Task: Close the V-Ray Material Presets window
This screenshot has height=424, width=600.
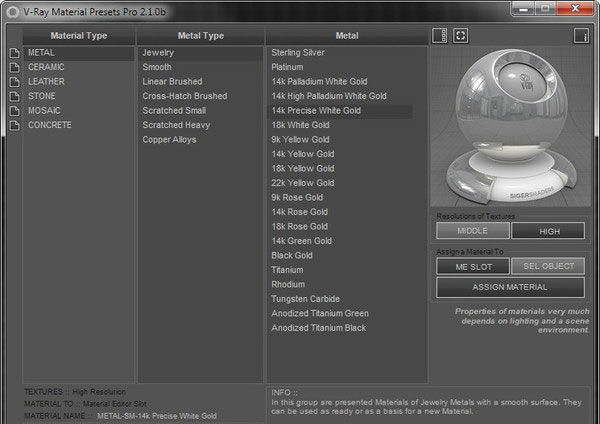Action: click(575, 8)
